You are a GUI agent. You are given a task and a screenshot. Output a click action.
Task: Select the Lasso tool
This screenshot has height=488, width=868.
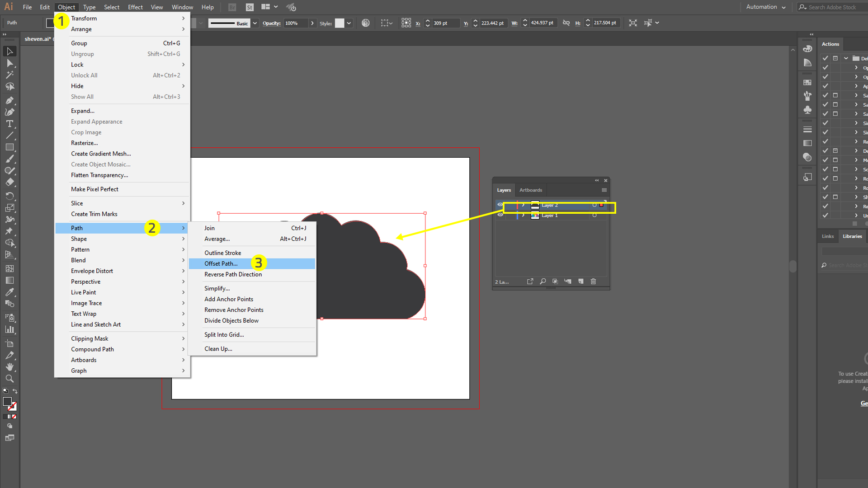tap(9, 87)
